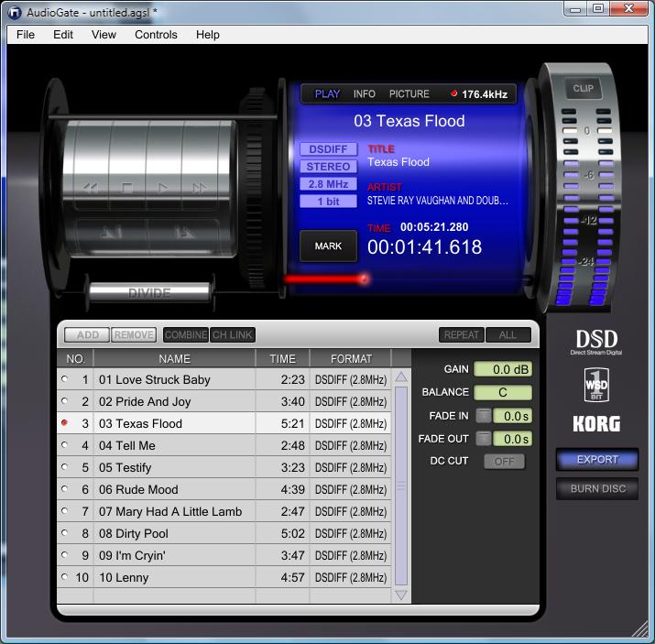This screenshot has height=644, width=655.
Task: Select radio for 09 I'm Cryin'
Action: click(x=64, y=554)
